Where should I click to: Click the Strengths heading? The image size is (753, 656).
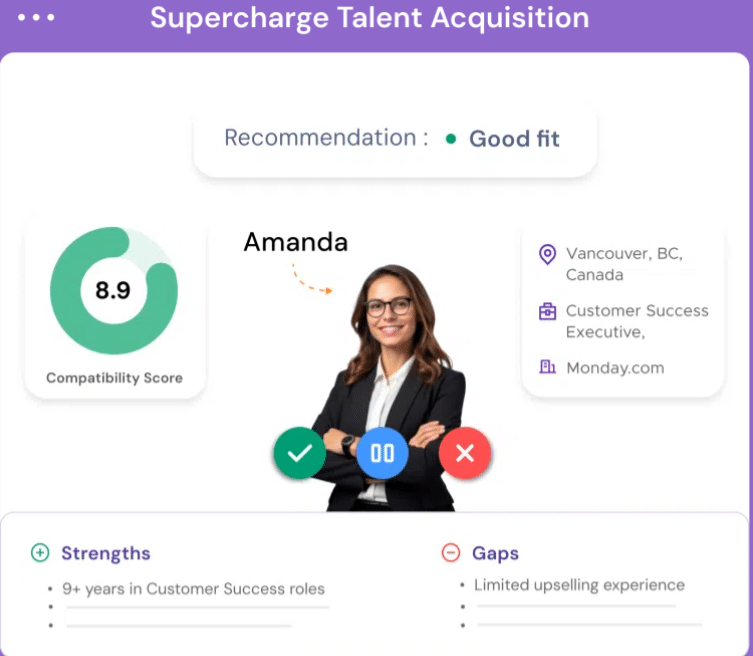tap(106, 553)
